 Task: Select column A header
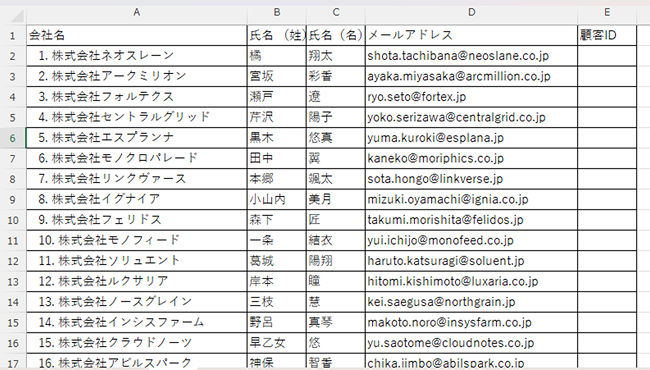[136, 12]
